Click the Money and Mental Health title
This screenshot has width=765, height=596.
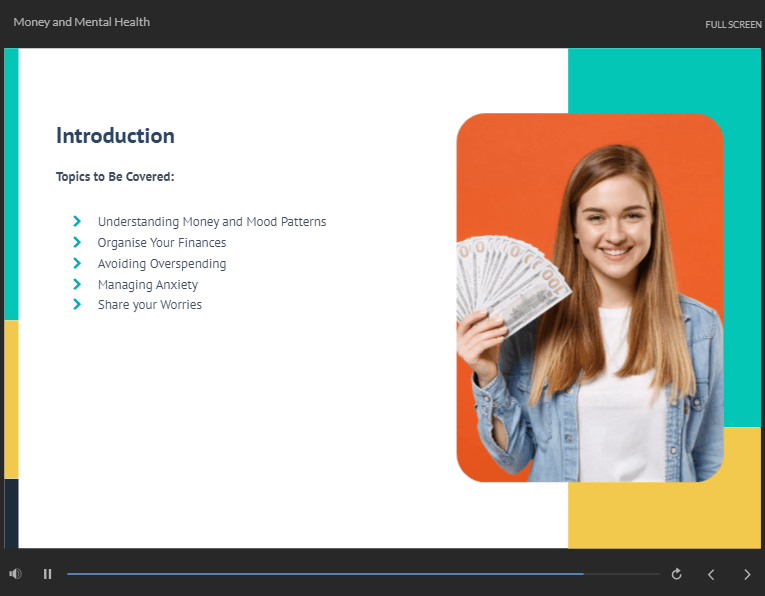[x=82, y=22]
